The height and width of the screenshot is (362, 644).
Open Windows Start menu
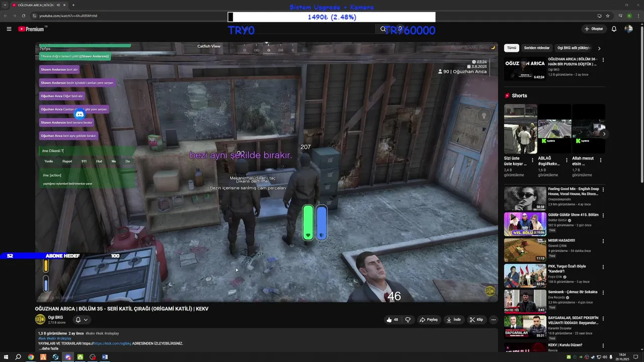point(6,357)
